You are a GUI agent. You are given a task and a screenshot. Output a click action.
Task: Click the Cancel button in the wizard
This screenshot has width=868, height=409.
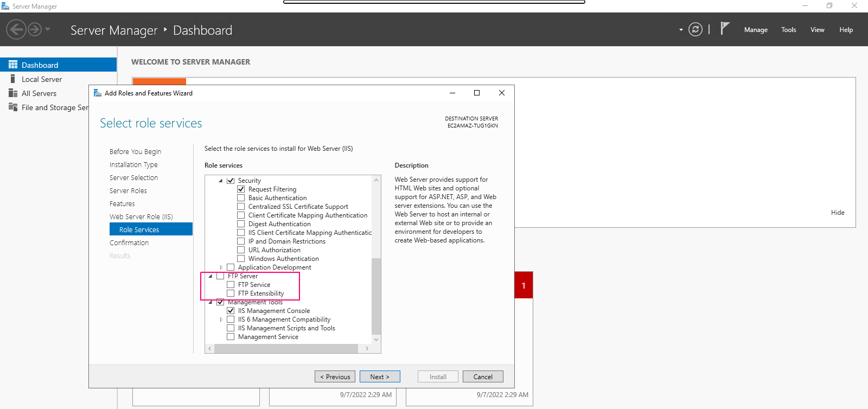(483, 376)
